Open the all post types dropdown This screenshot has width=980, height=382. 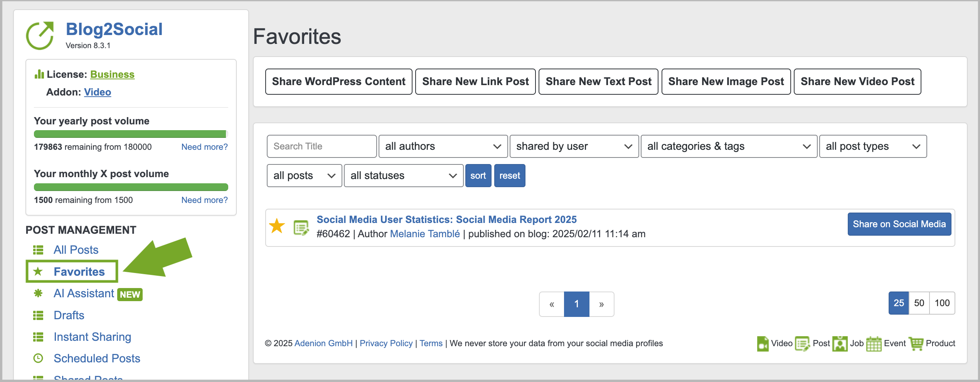click(x=873, y=146)
